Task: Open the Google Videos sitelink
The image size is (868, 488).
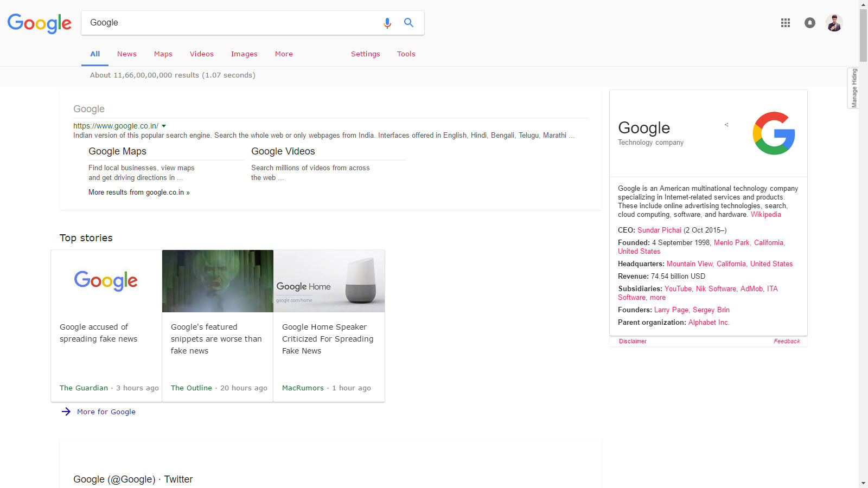Action: (283, 151)
